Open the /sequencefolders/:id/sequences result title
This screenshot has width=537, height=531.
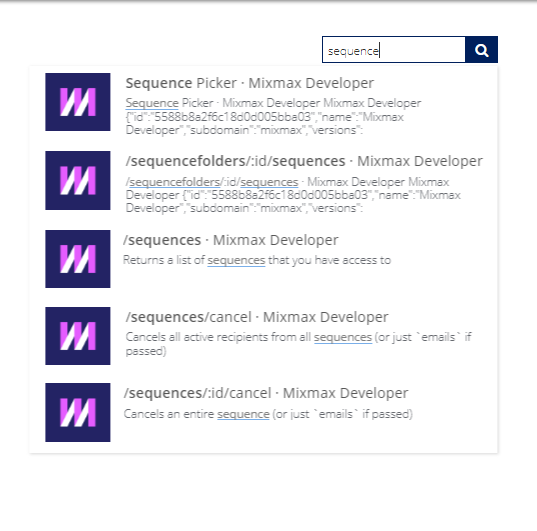[304, 161]
